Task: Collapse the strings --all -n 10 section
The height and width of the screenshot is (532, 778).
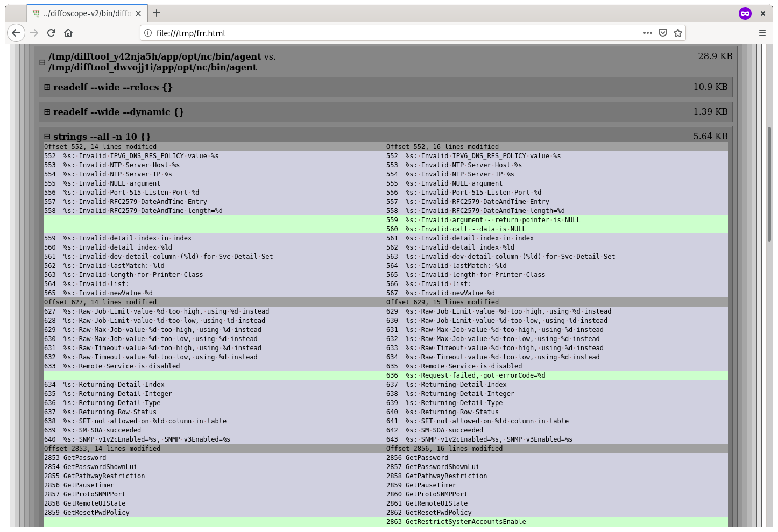Action: (x=47, y=137)
